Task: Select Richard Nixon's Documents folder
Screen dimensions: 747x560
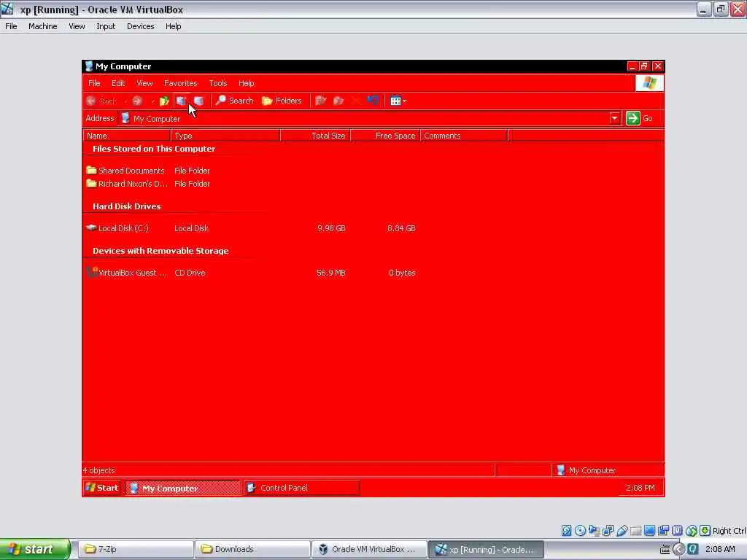Action: [127, 184]
